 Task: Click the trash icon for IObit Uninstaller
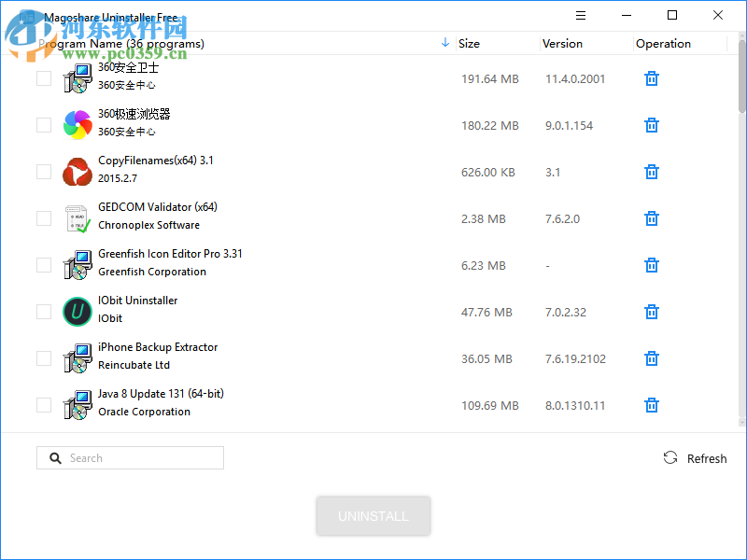coord(651,312)
